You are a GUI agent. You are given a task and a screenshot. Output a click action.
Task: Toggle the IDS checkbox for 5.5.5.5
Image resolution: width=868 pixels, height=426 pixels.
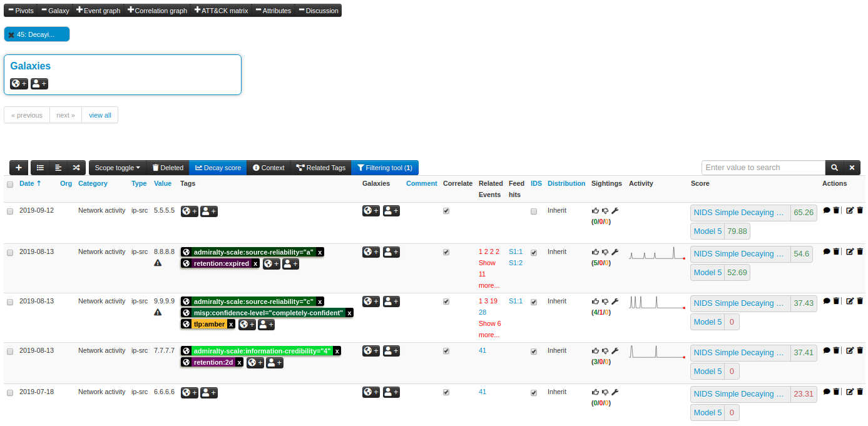click(534, 211)
